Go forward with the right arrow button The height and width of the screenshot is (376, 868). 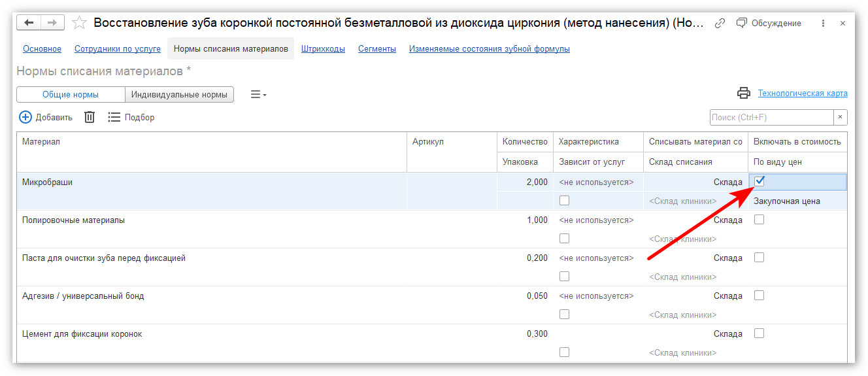52,23
